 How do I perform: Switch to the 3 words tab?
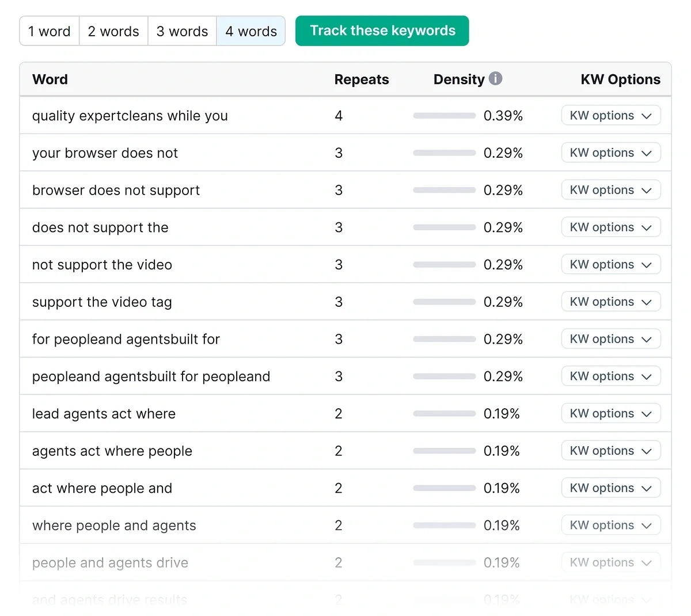(x=182, y=31)
